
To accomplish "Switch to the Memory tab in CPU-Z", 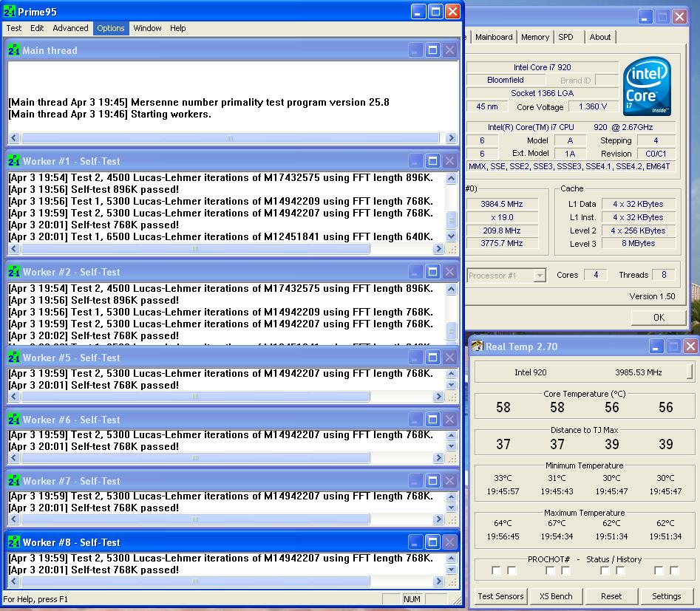I will pyautogui.click(x=535, y=37).
